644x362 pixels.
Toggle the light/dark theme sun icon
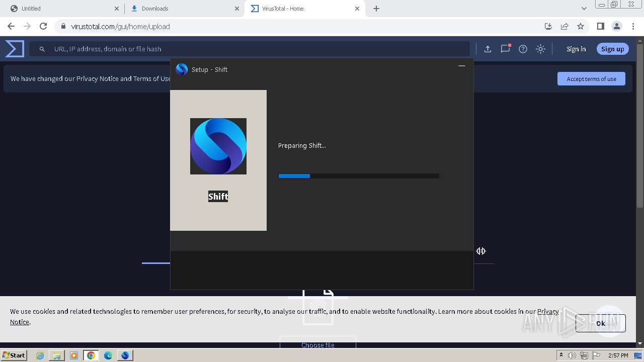coord(540,49)
